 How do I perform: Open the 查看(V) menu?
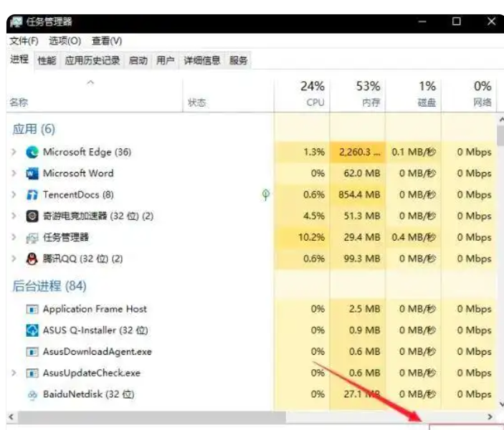pos(107,41)
